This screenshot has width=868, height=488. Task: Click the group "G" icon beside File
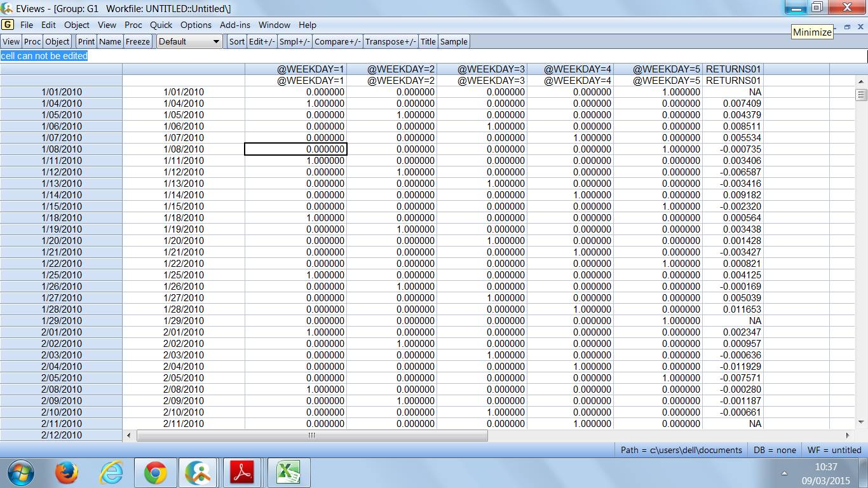8,25
